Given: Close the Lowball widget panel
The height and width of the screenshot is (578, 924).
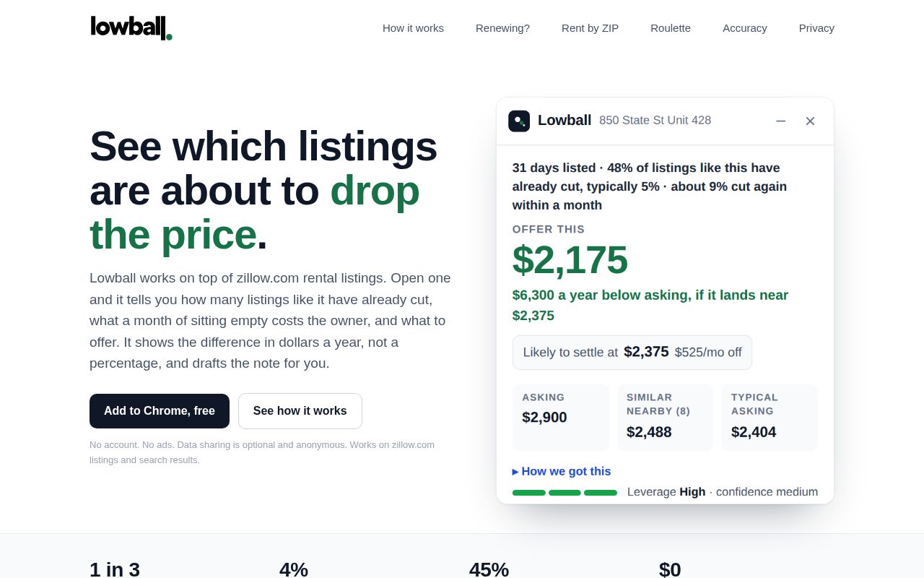Looking at the screenshot, I should point(810,121).
